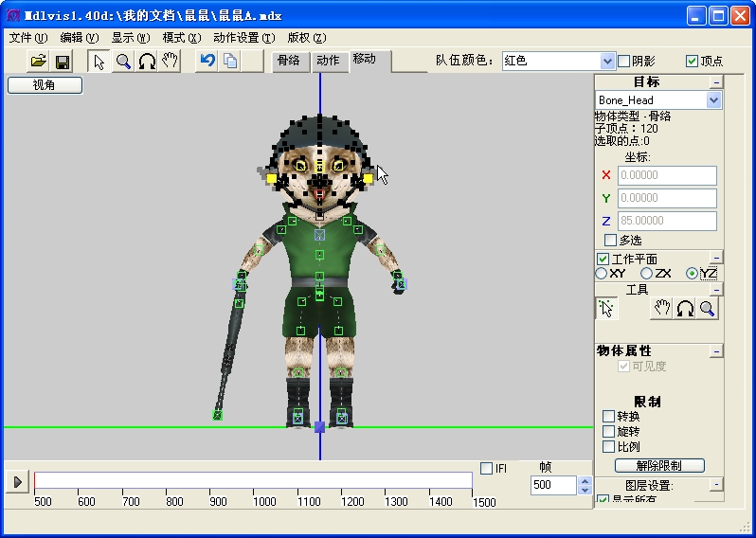Viewport: 756px width, 538px height.
Task: Click the animation timeline track bar
Action: coord(253,481)
